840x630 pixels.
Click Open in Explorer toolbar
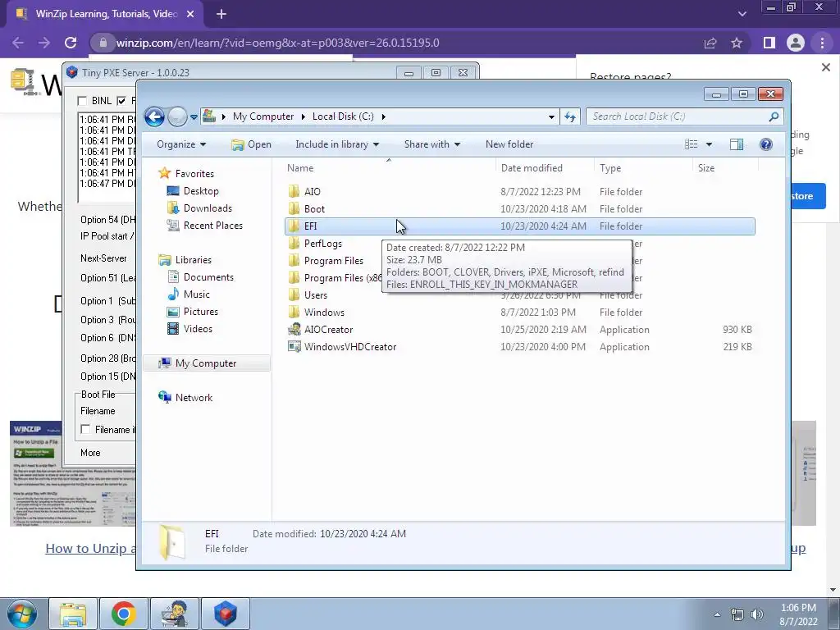tap(251, 144)
